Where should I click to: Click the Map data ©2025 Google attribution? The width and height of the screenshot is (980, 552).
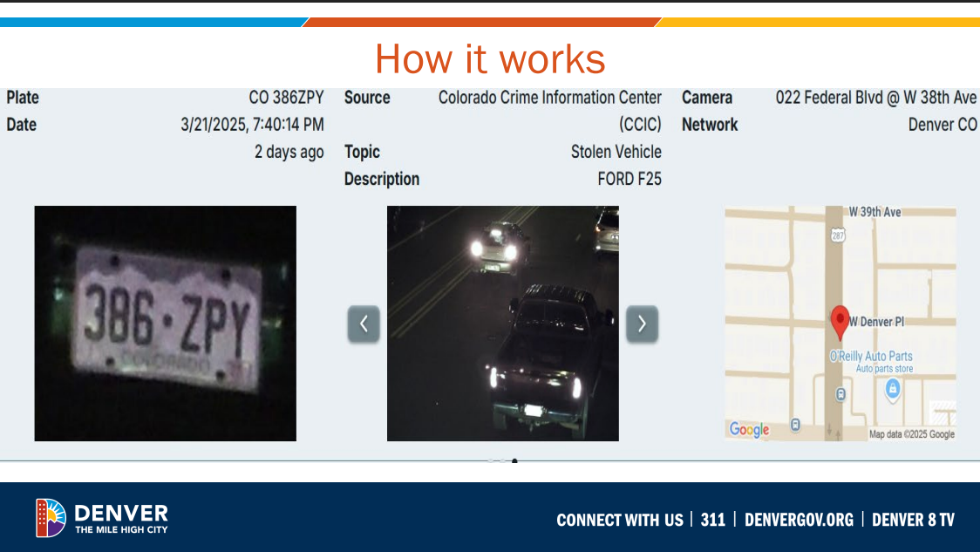coord(911,433)
